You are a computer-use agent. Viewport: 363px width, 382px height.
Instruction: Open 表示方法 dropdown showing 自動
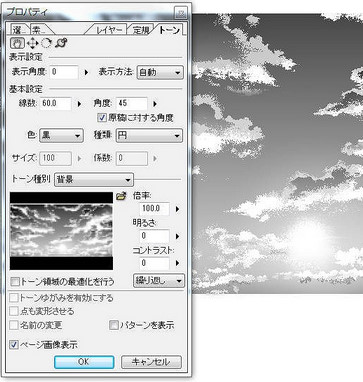point(160,72)
